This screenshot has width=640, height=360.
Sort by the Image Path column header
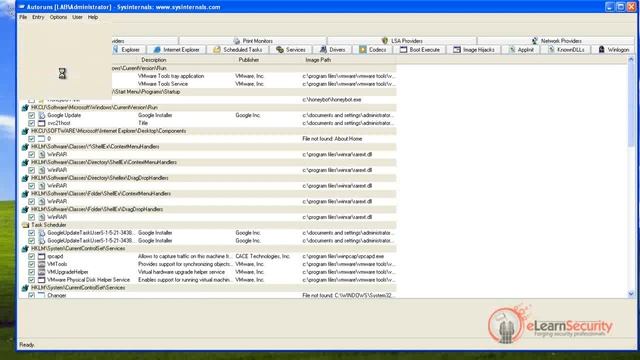[348, 60]
